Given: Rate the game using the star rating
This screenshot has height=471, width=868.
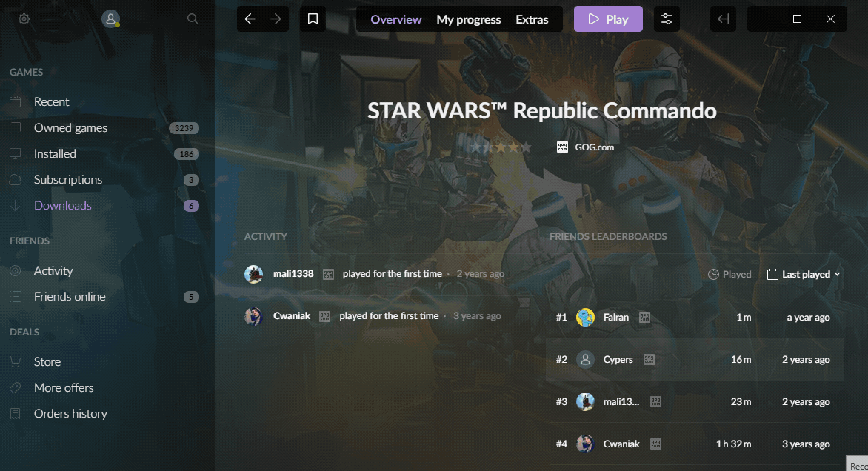Looking at the screenshot, I should tap(501, 147).
